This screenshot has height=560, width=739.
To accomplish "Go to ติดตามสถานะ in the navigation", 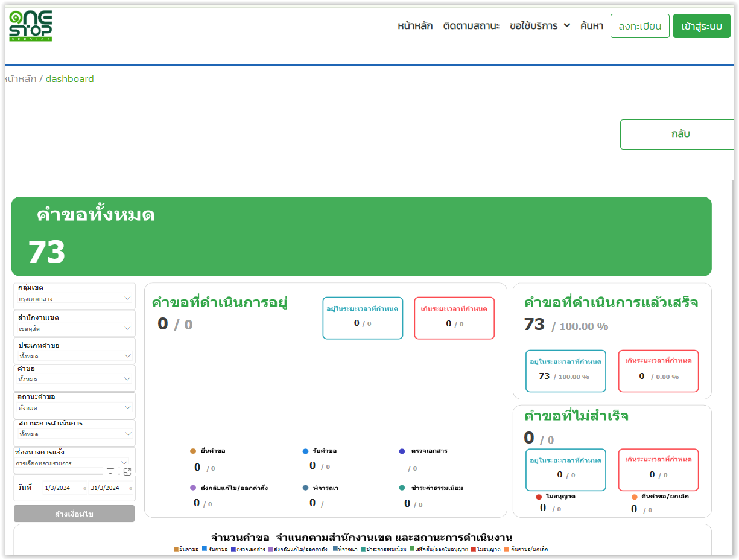I will (471, 26).
